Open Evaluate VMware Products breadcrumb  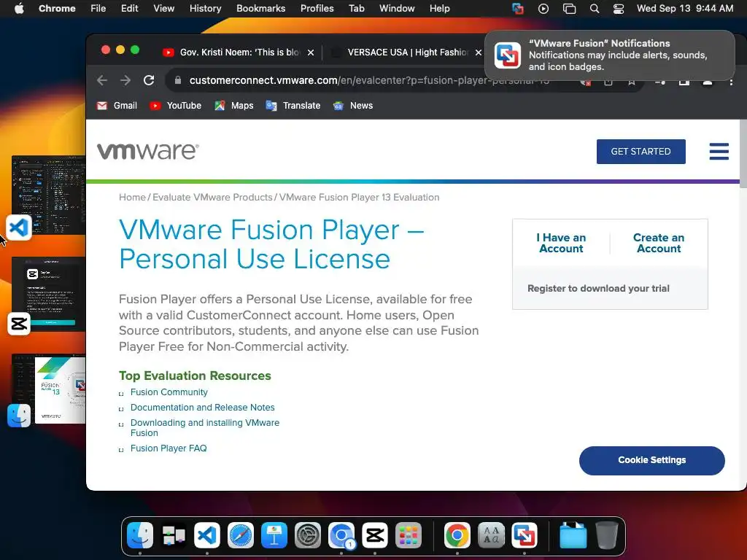[212, 197]
